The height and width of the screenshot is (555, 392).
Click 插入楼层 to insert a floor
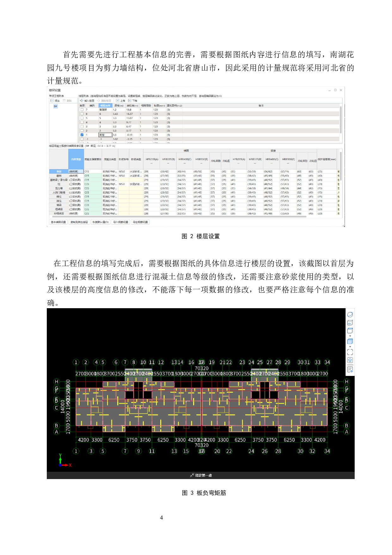click(87, 101)
